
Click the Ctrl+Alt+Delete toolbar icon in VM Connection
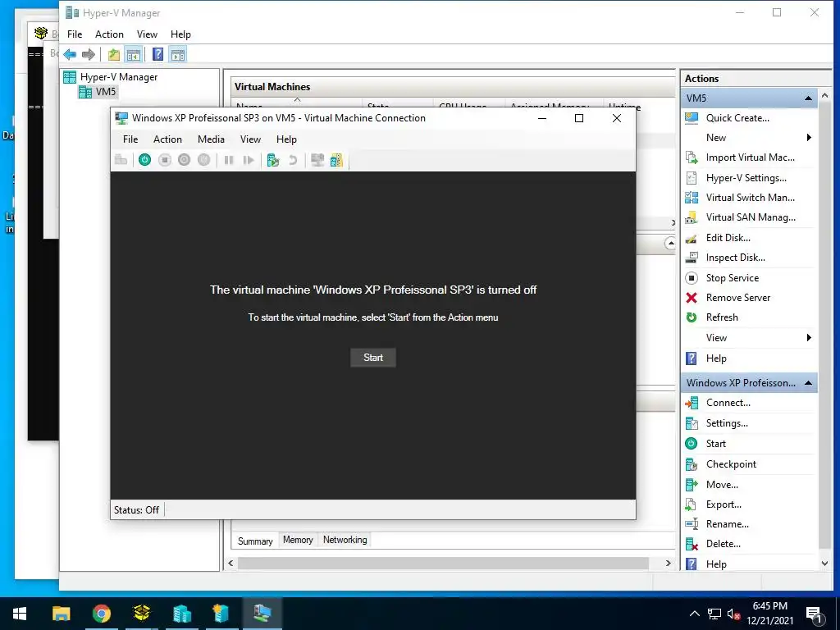point(121,160)
